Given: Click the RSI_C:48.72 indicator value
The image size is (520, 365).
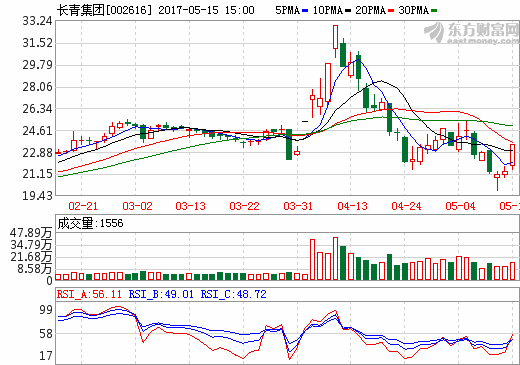Looking at the screenshot, I should (233, 294).
